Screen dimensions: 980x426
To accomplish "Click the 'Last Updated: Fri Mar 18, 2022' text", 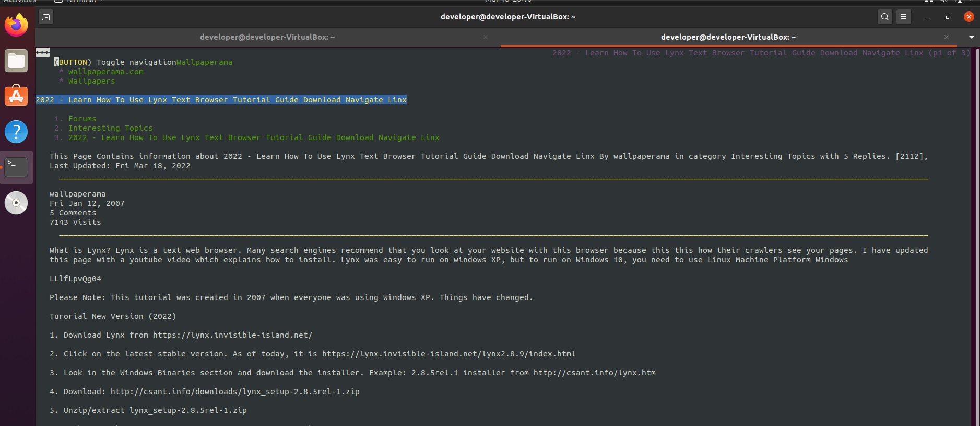I will pyautogui.click(x=120, y=166).
